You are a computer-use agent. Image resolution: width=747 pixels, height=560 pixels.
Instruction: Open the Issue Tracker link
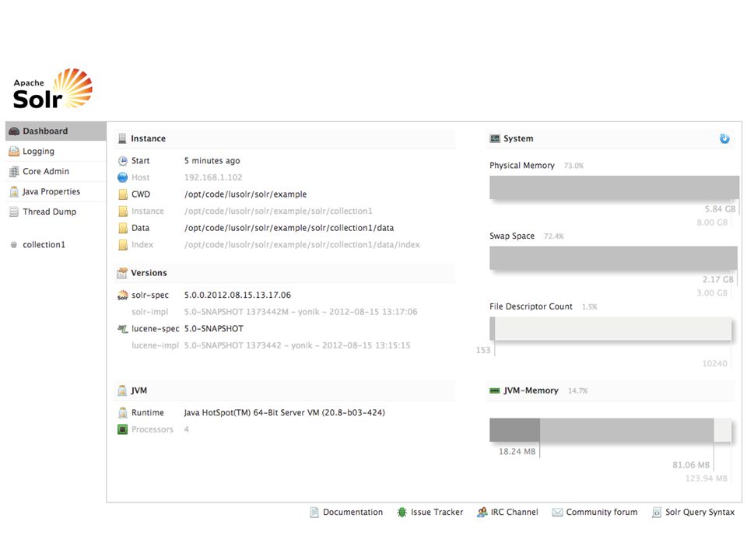pyautogui.click(x=437, y=513)
